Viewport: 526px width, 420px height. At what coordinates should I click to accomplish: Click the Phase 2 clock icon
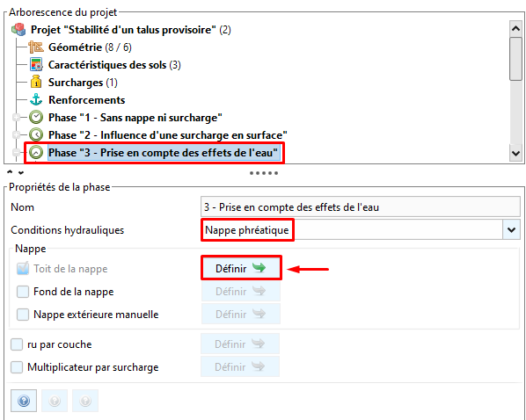tap(36, 134)
